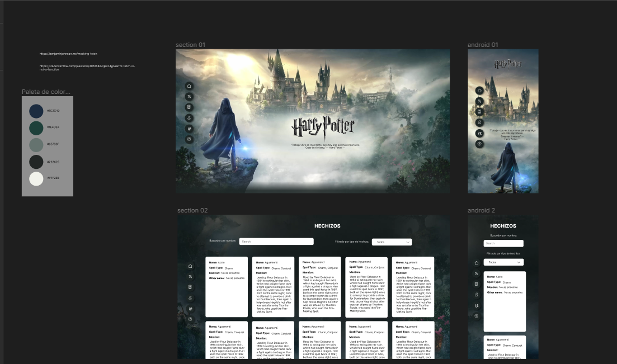Click the book icon in android 2 sidebar
The width and height of the screenshot is (617, 364).
point(477,283)
